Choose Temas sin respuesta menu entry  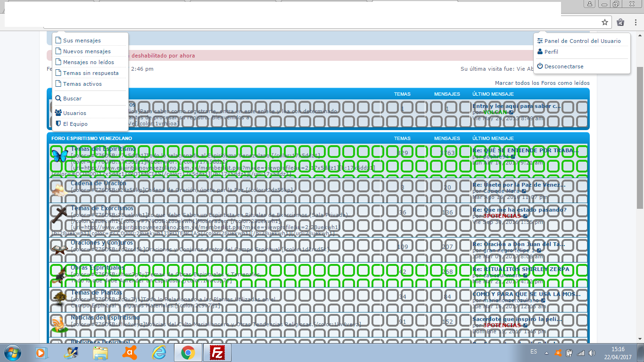pyautogui.click(x=91, y=73)
